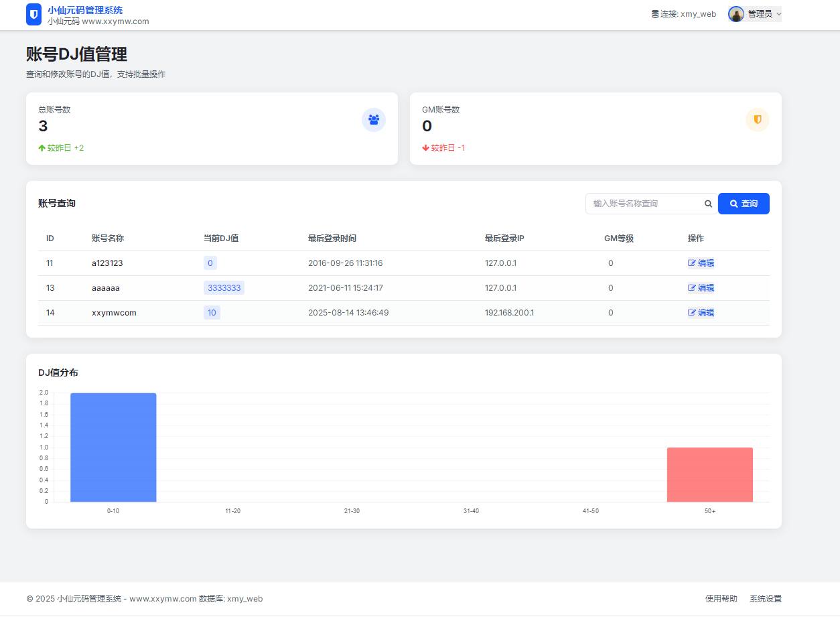Click DJ value badge 3333333

tap(224, 288)
